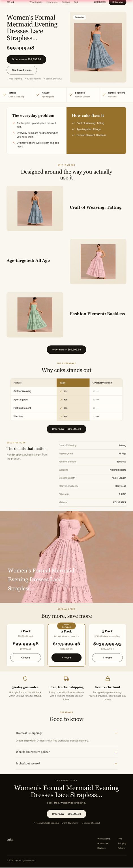Choose the most popular 2 Pack
The height and width of the screenshot is (868, 133).
(66, 657)
